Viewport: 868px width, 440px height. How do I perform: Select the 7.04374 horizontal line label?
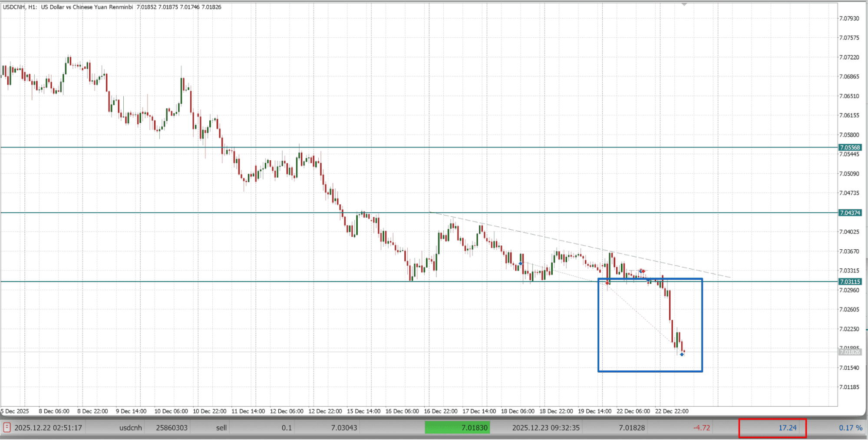pyautogui.click(x=850, y=213)
